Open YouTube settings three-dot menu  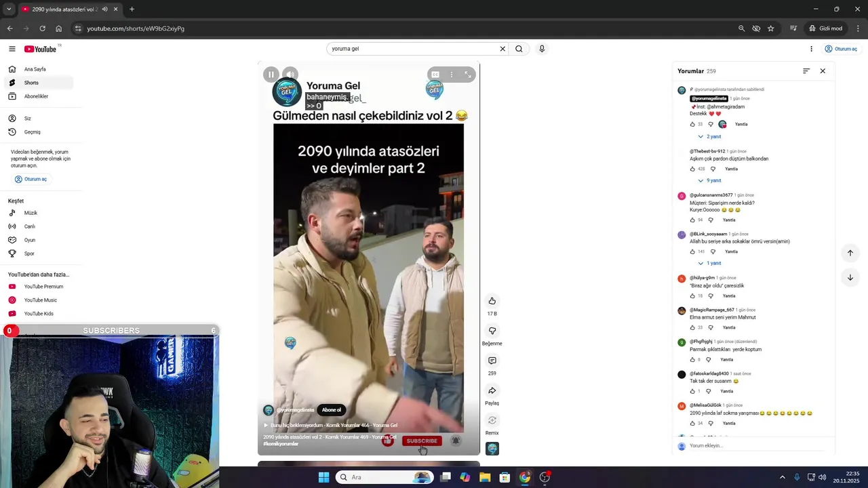(811, 49)
